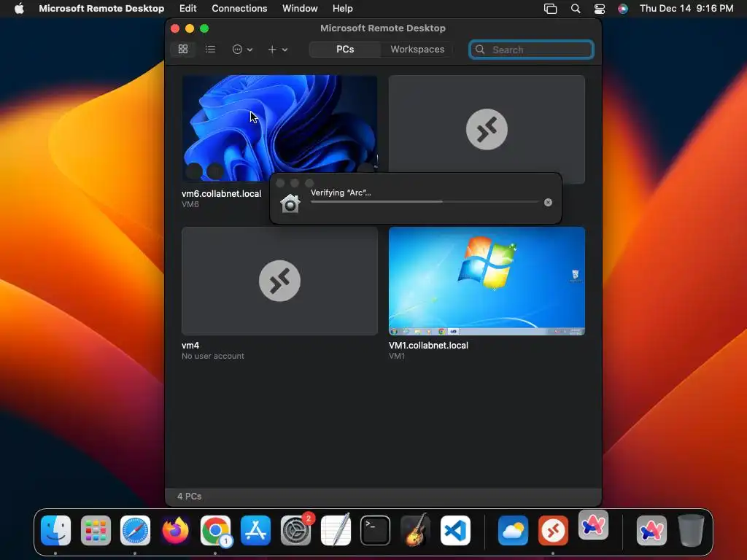Image resolution: width=747 pixels, height=560 pixels.
Task: Click the empty PC tile beside vm6
Action: tap(487, 129)
